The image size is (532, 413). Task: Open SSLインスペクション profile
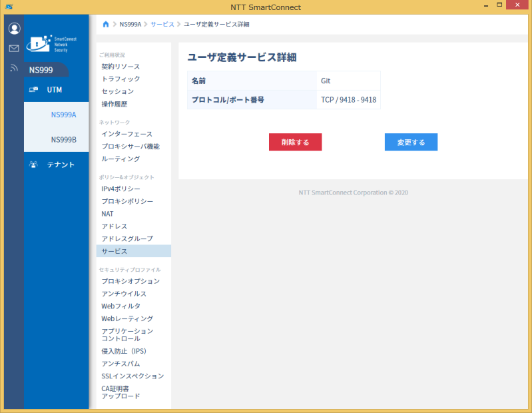pyautogui.click(x=133, y=376)
